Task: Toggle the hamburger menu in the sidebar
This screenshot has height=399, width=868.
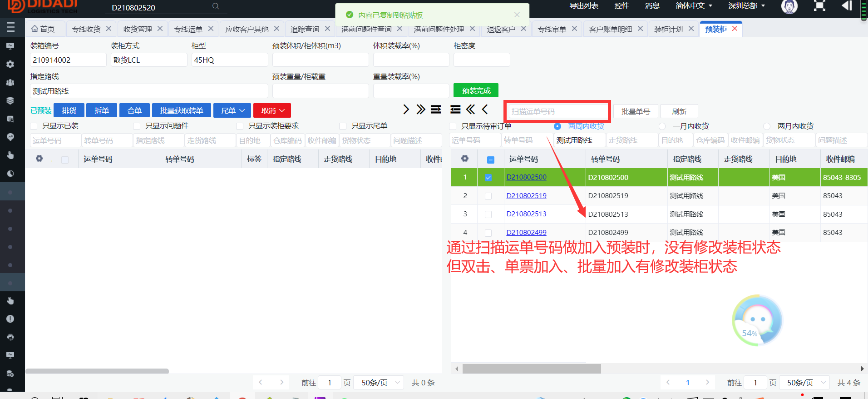Action: click(x=10, y=27)
